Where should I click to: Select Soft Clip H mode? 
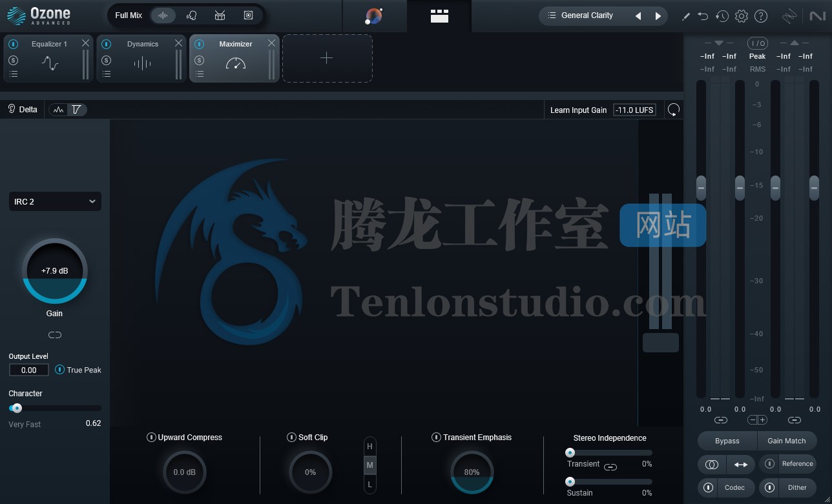(x=370, y=447)
